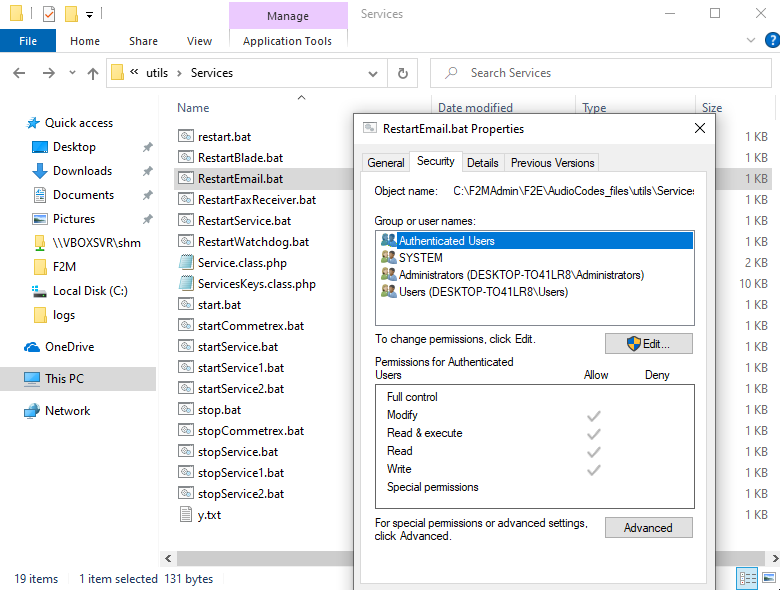Switch to large icons view button

(x=767, y=578)
